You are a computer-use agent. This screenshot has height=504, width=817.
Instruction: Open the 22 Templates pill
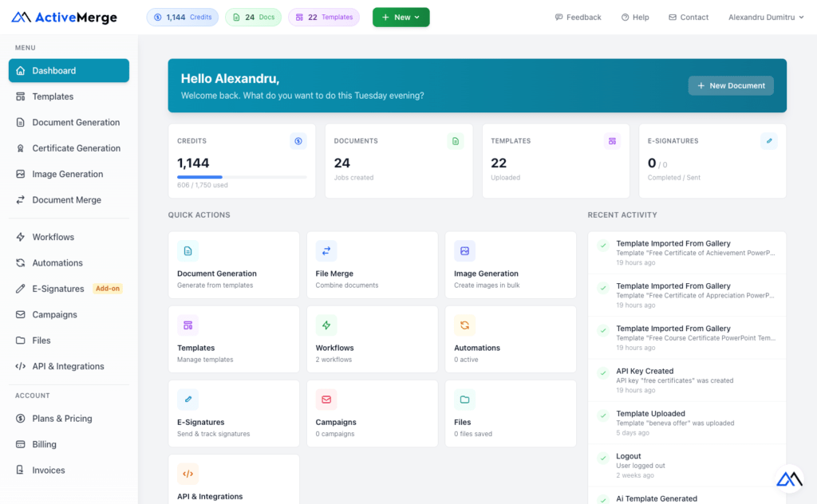(324, 18)
